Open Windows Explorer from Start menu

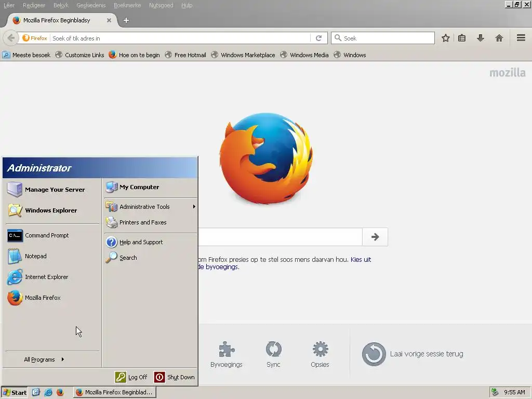52,210
